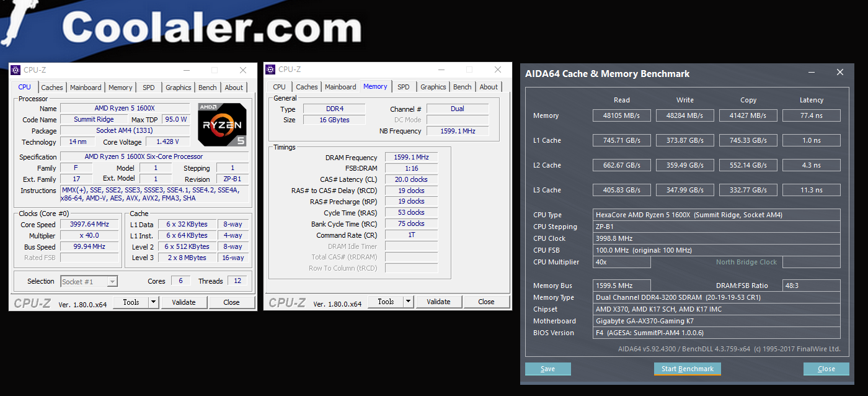Click Memory Type field DDR4-3200 SDRAM

(x=717, y=297)
